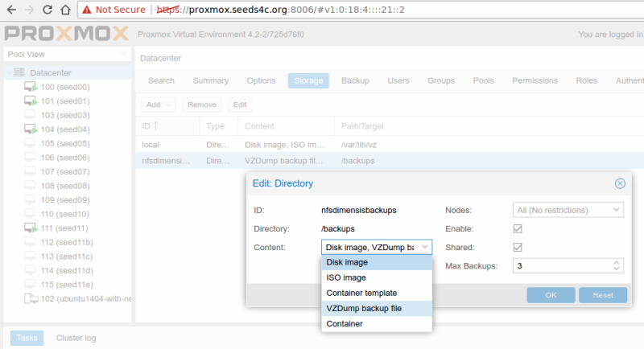Increase Max Backups with spinner arrow

pyautogui.click(x=616, y=262)
